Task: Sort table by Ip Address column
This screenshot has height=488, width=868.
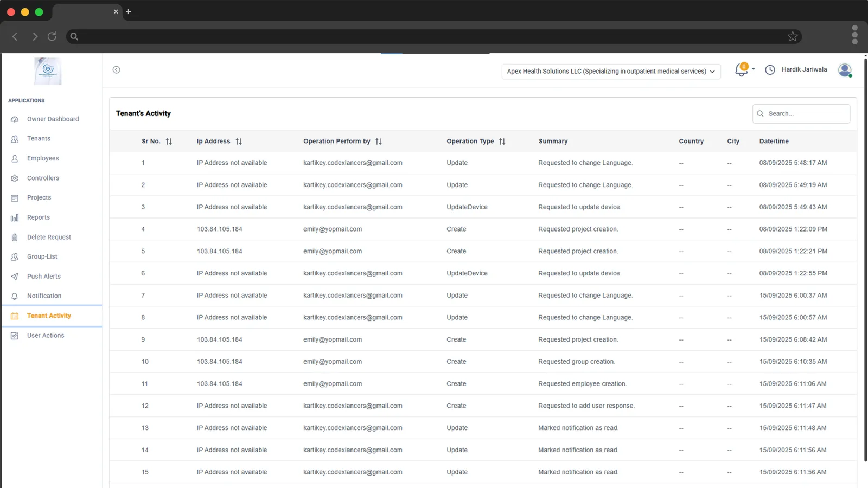Action: 239,142
